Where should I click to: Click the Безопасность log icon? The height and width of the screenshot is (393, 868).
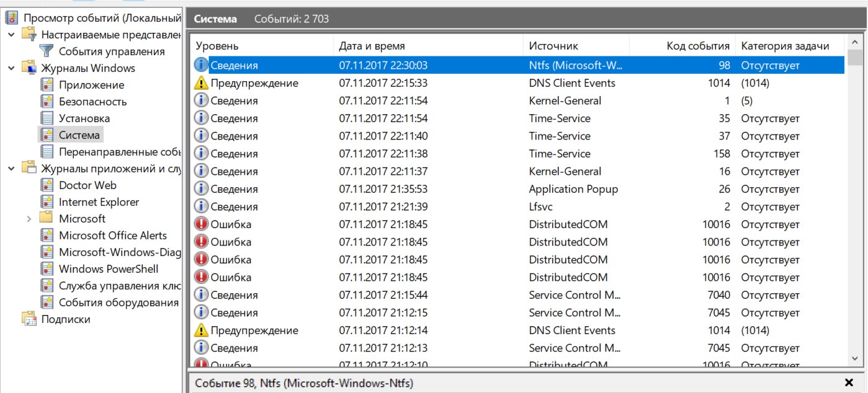coord(47,102)
